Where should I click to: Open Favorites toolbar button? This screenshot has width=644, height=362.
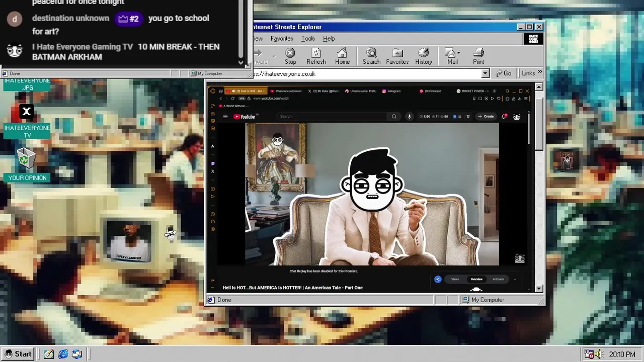point(397,56)
